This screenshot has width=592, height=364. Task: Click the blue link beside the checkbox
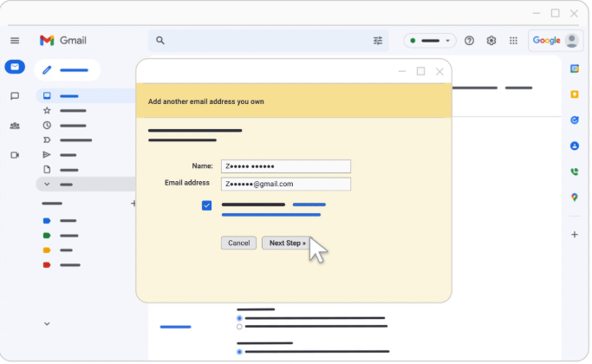(x=309, y=205)
